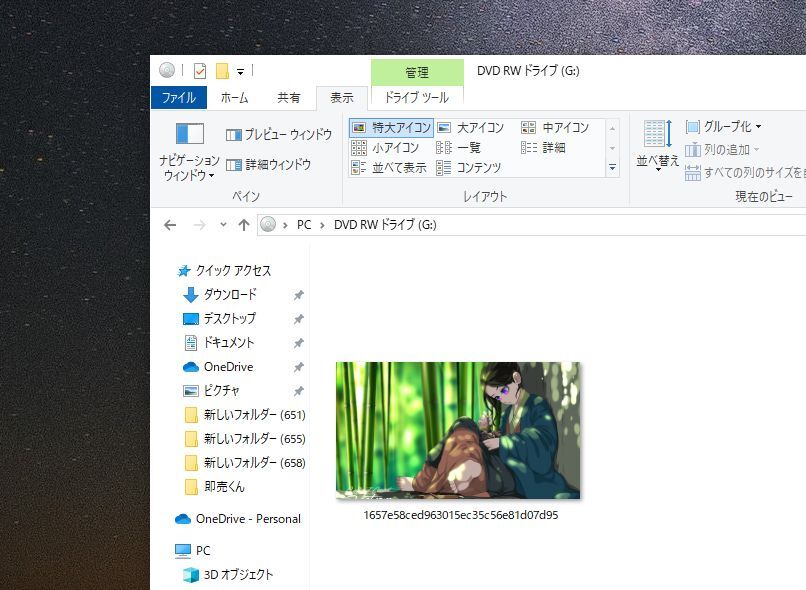Open ダウンロード in Quick access
Screen dimensions: 806x590
(x=219, y=294)
